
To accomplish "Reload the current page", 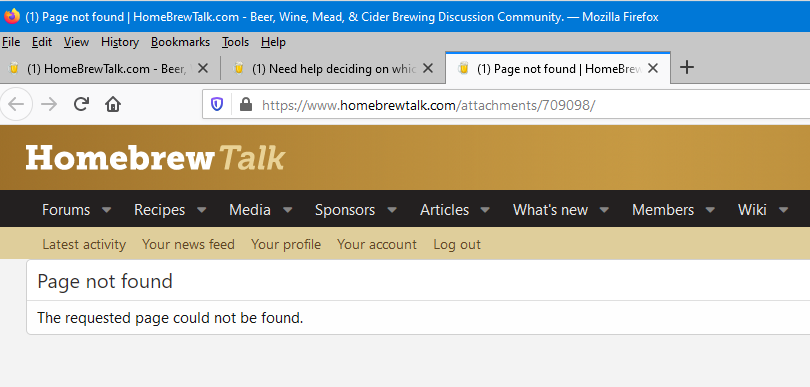I will click(x=81, y=104).
